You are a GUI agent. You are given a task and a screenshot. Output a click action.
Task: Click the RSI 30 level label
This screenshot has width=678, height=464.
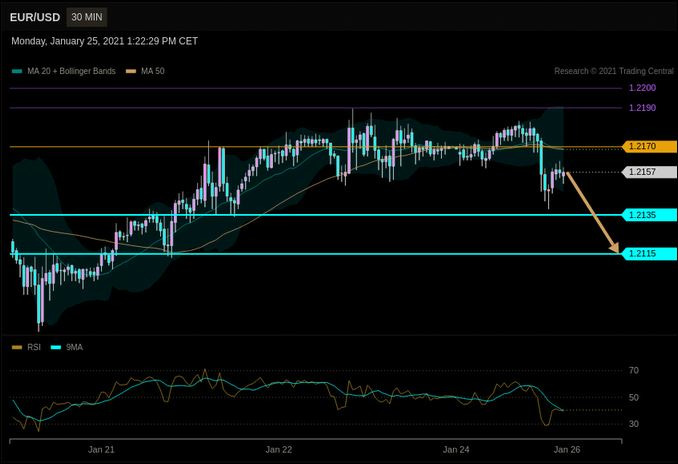pos(633,424)
